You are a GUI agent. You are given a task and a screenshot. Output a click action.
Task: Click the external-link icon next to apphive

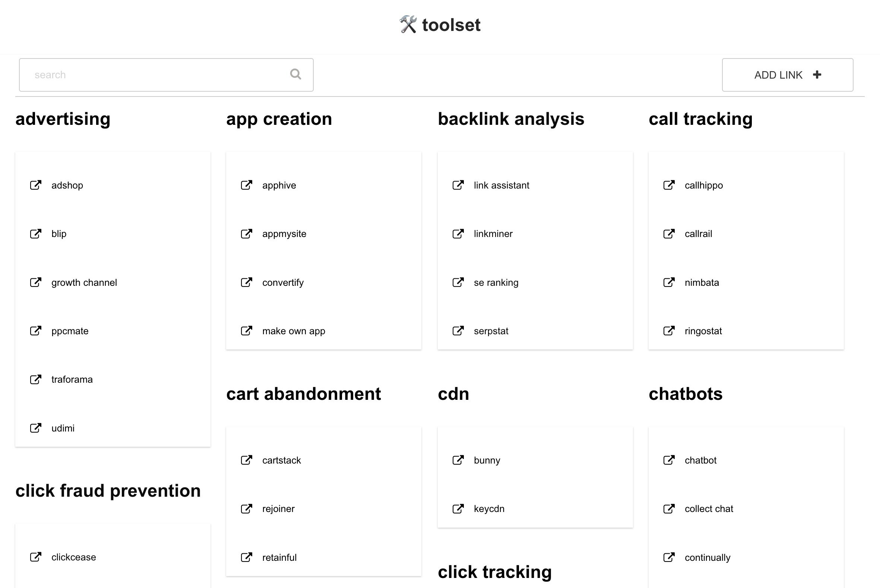pyautogui.click(x=246, y=185)
